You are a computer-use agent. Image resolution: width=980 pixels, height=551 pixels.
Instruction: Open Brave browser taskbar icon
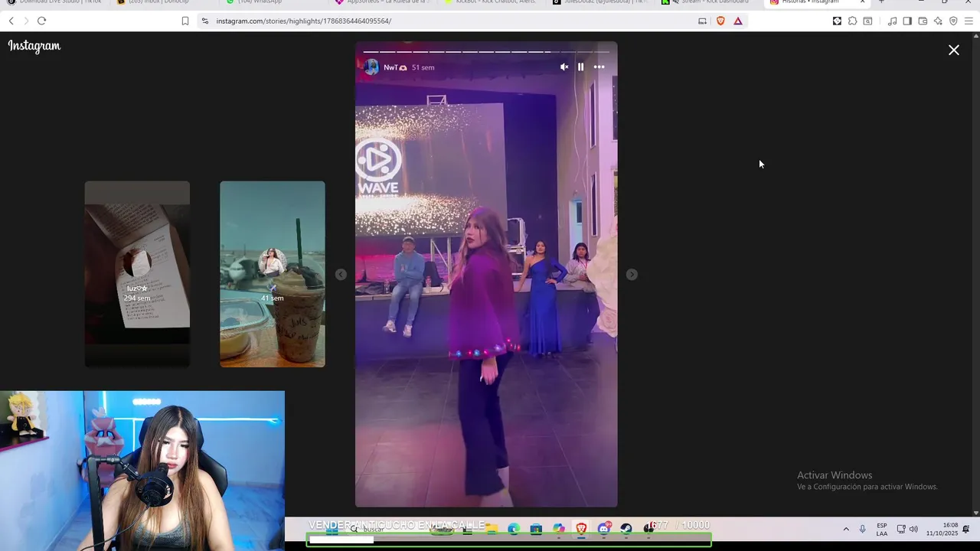(x=581, y=529)
